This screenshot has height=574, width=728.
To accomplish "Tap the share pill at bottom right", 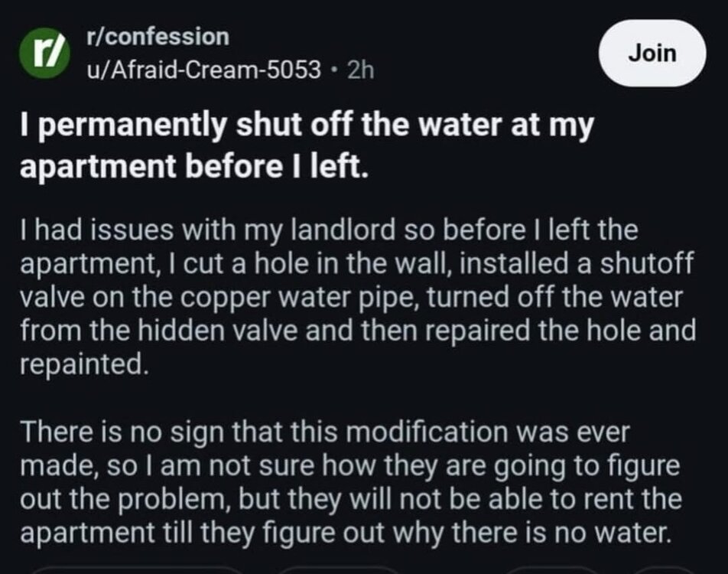I will point(664,570).
